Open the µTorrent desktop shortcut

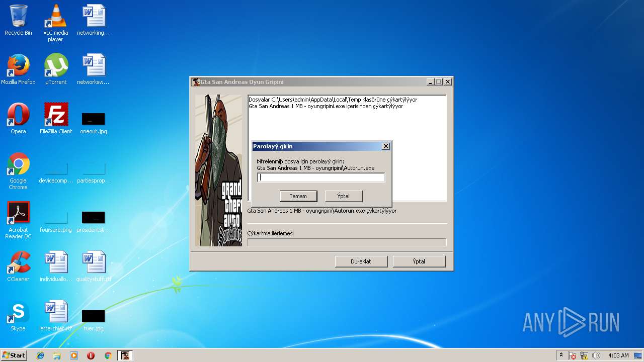point(55,69)
